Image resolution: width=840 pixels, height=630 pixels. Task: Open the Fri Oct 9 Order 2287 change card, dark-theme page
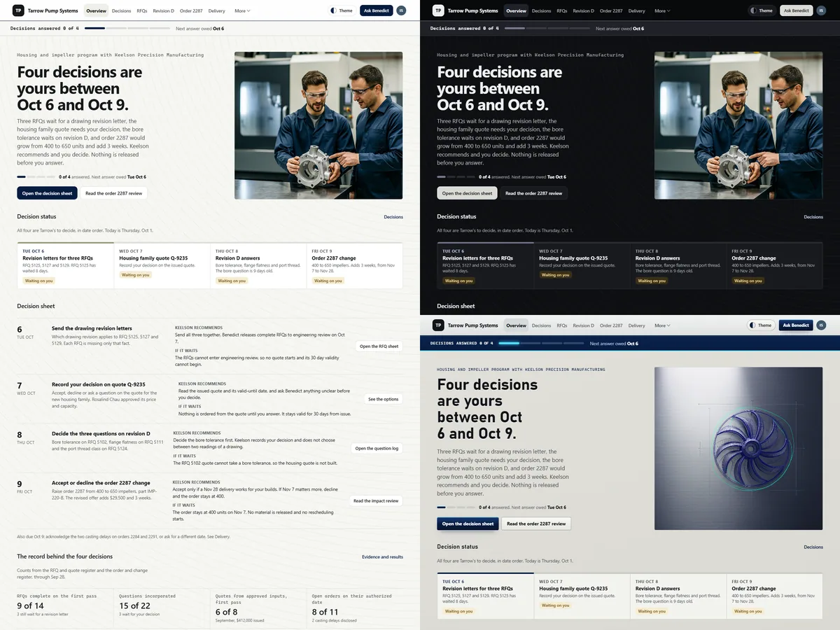[774, 266]
